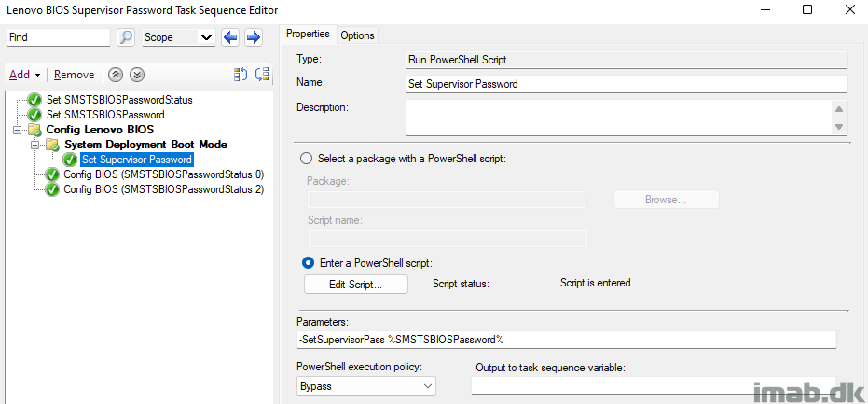
Task: Go to next search result arrow
Action: [x=253, y=37]
